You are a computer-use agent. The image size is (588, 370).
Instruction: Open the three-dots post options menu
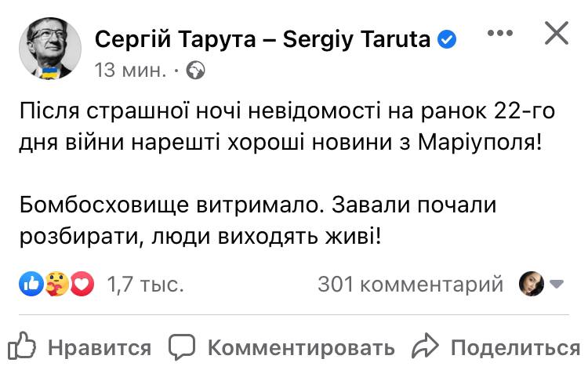point(499,34)
